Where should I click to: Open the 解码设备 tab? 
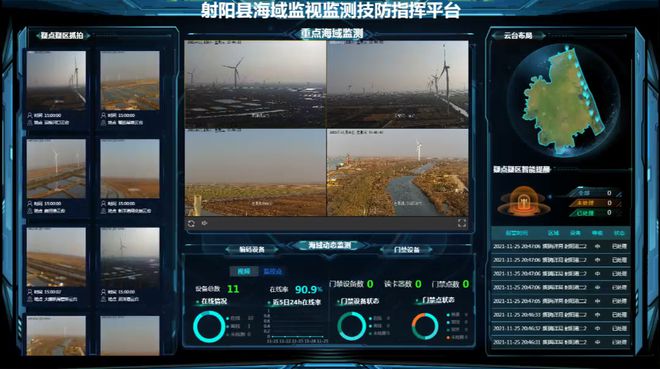pos(252,250)
